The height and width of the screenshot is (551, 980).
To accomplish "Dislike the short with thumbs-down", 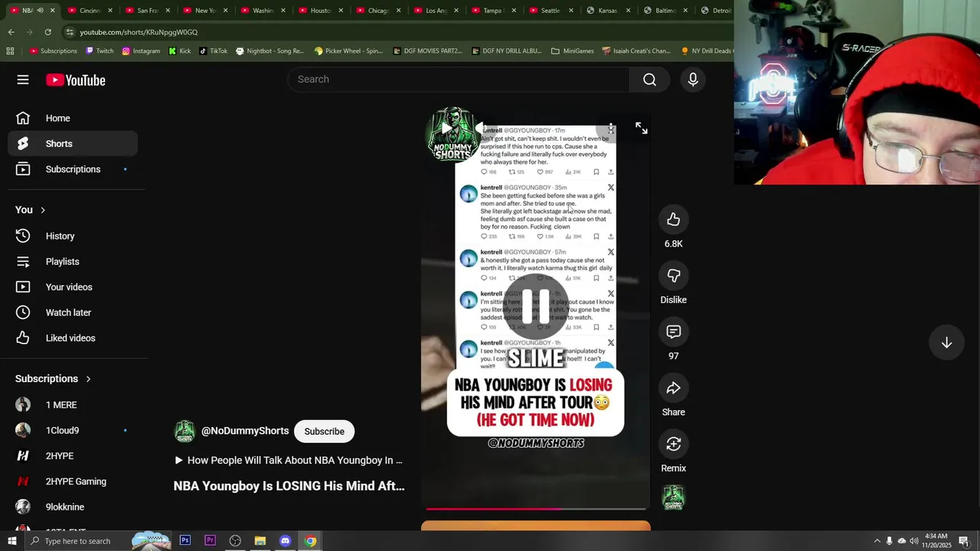I will (x=674, y=275).
